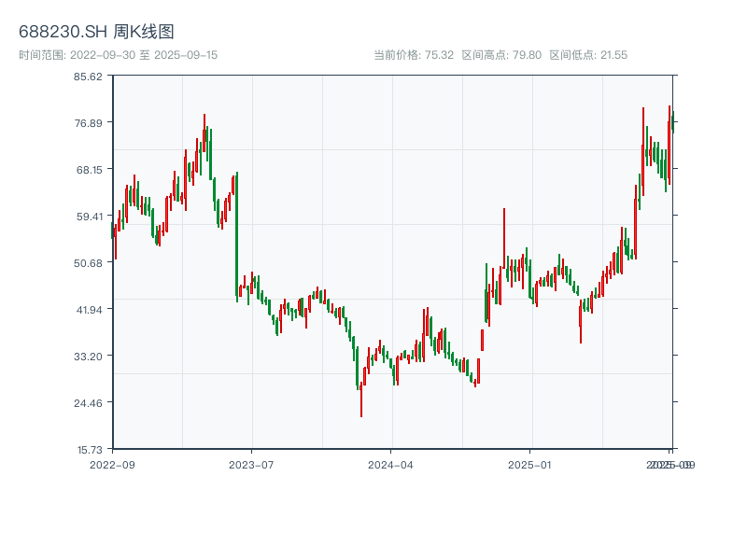Select the 时间范围 date range text
Image resolution: width=747 pixels, height=560 pixels.
(119, 55)
